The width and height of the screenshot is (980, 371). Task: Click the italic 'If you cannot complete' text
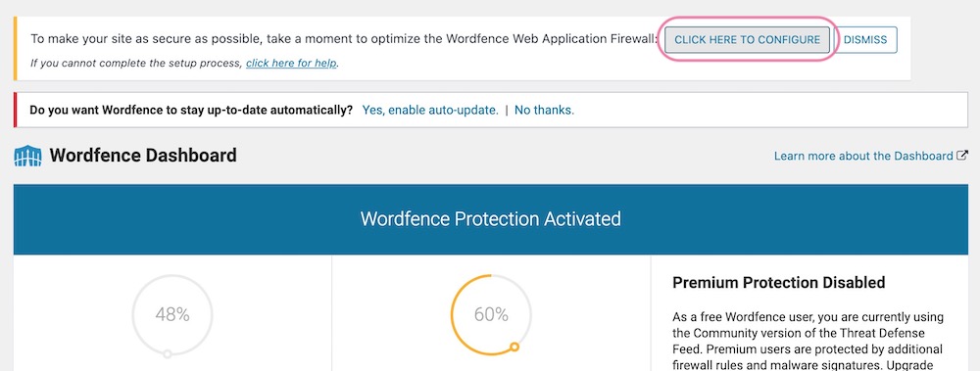pos(137,63)
